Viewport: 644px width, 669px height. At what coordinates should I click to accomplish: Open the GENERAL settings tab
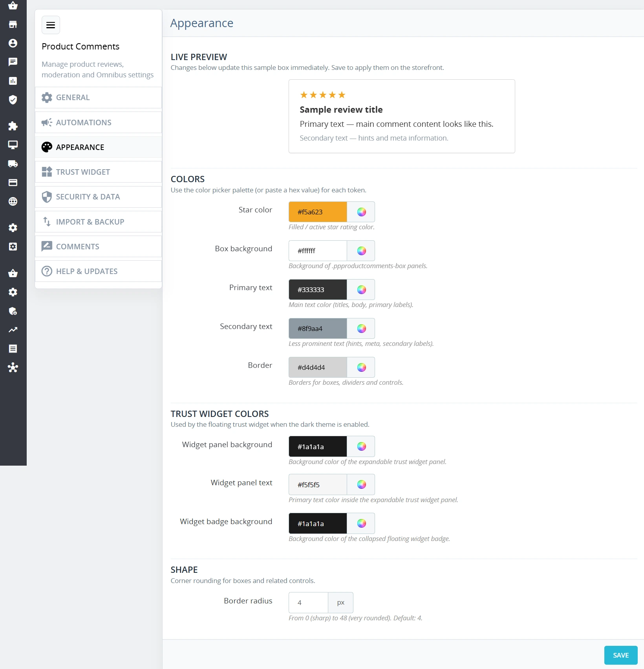click(98, 97)
